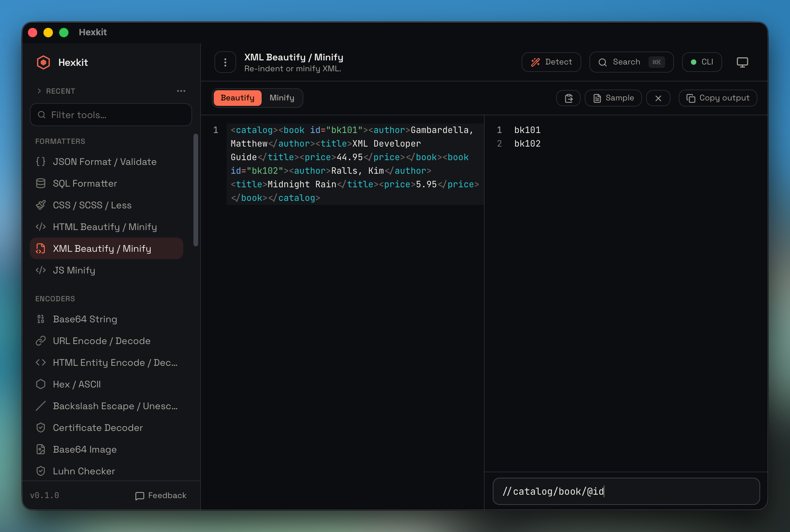Toggle the CLI status button
Viewport: 790px width, 532px height.
[702, 62]
